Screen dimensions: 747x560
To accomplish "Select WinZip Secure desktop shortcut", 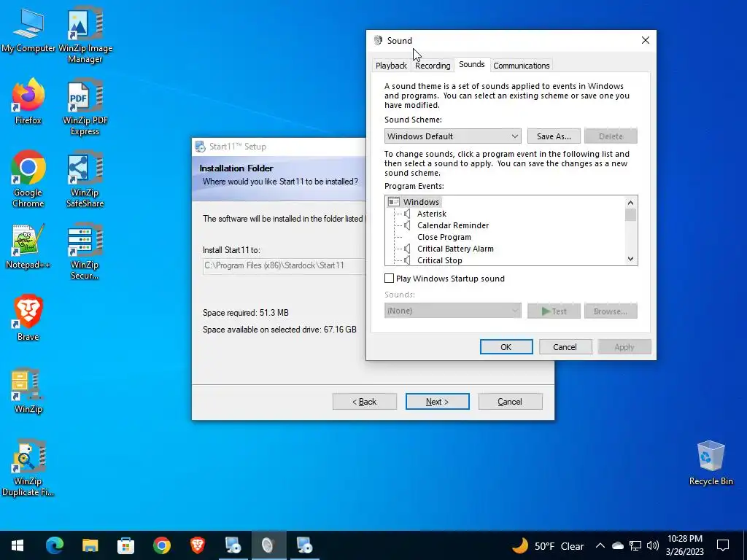I will [85, 252].
